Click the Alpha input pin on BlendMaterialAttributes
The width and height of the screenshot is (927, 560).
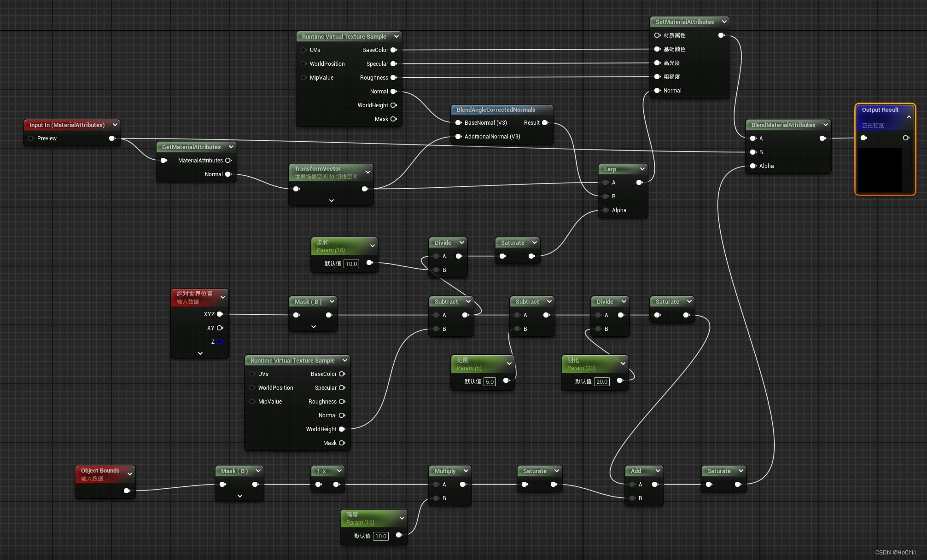(x=753, y=166)
